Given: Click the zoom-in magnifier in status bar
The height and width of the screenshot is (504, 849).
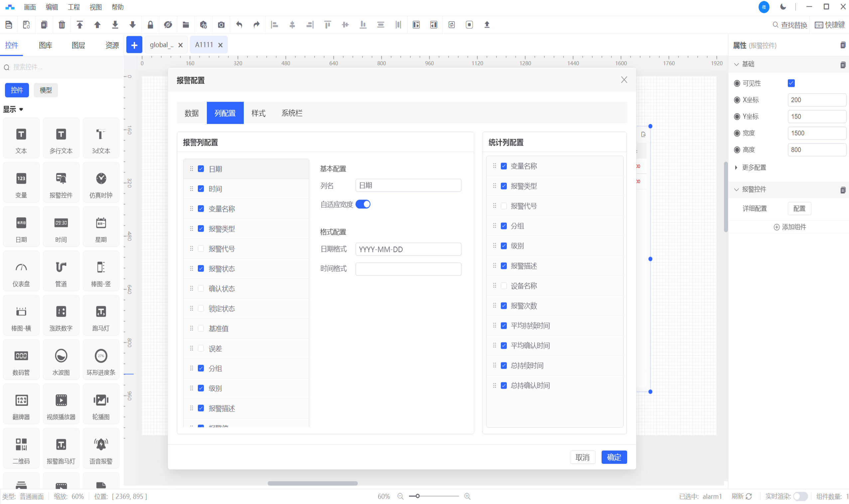Looking at the screenshot, I should point(467,496).
